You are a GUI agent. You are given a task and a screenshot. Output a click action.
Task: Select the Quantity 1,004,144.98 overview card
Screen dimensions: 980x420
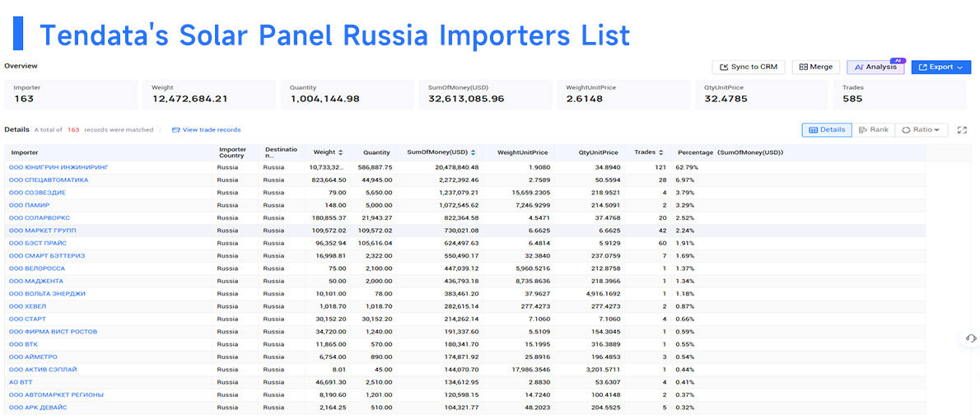pos(347,95)
